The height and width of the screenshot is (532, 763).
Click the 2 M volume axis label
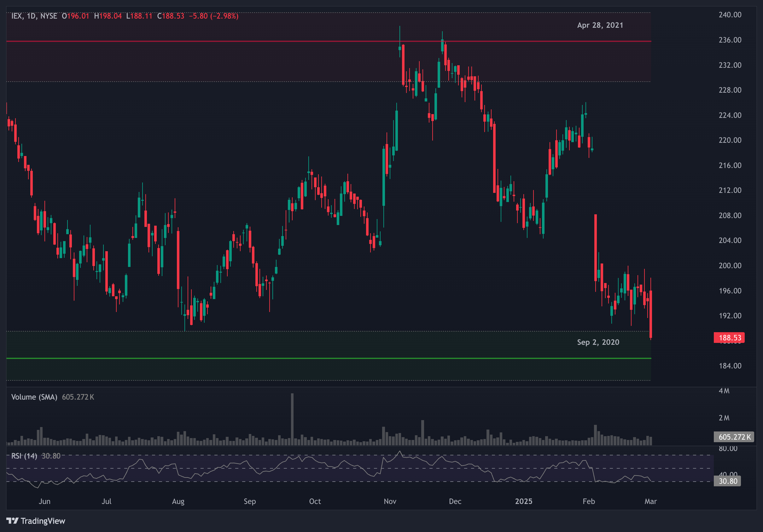(x=724, y=418)
